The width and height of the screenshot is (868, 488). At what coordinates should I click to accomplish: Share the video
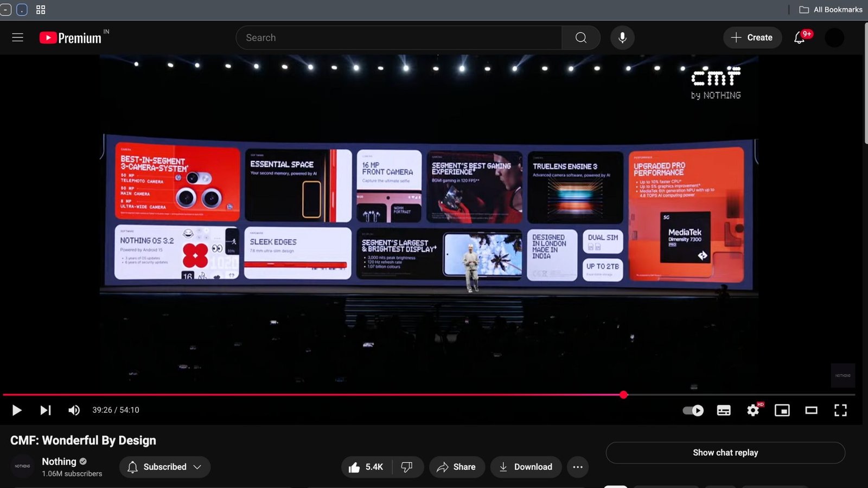[x=456, y=467]
